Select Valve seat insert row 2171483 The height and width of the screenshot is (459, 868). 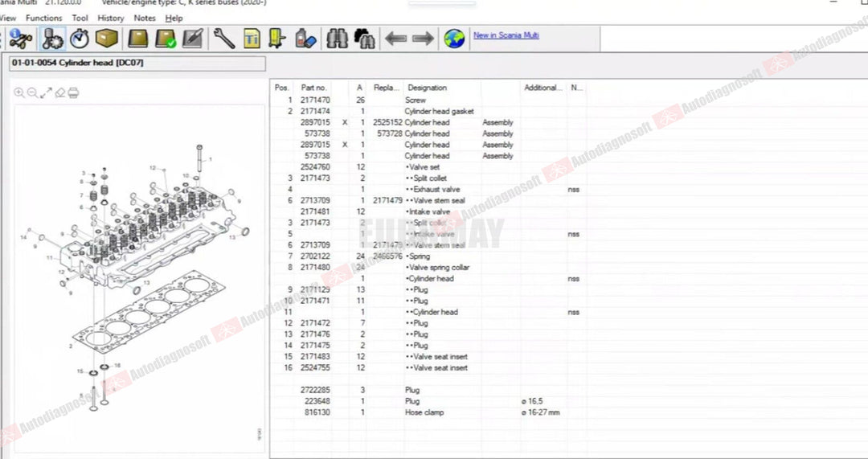click(x=428, y=357)
